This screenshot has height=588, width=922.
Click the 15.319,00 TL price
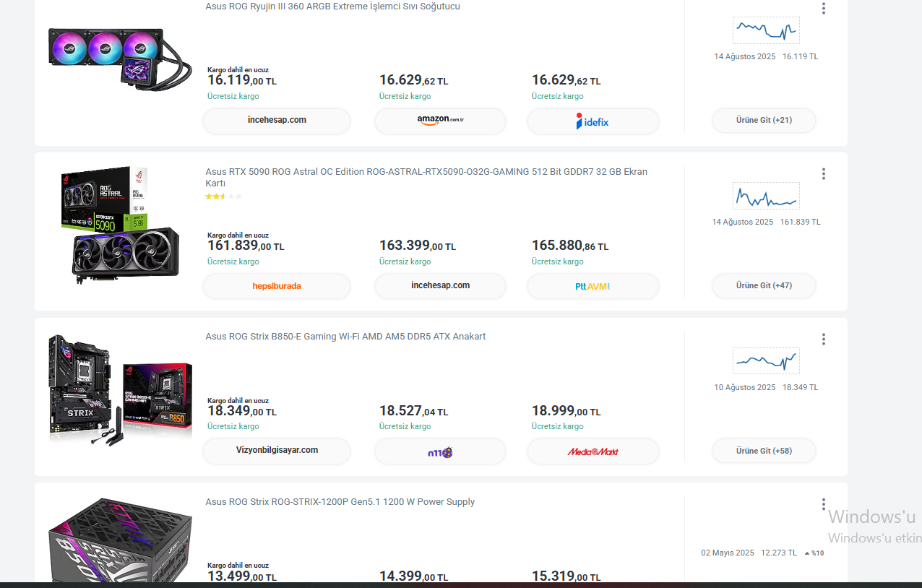(566, 576)
